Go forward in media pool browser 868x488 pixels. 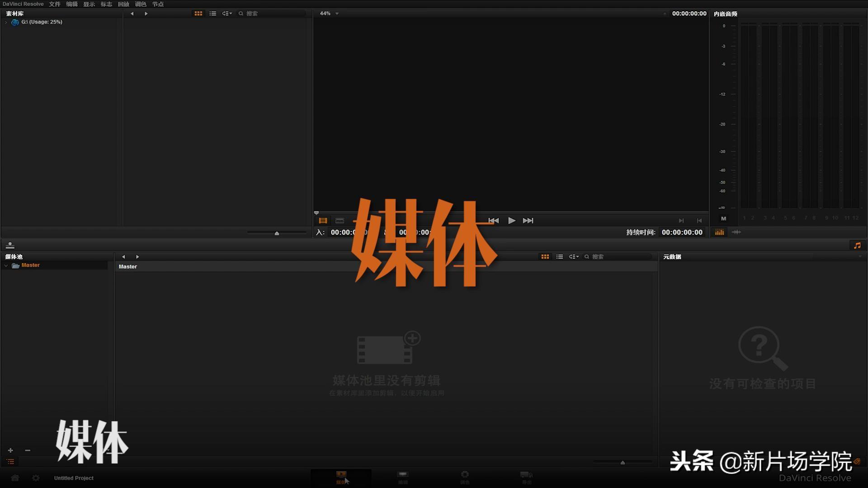tap(137, 257)
